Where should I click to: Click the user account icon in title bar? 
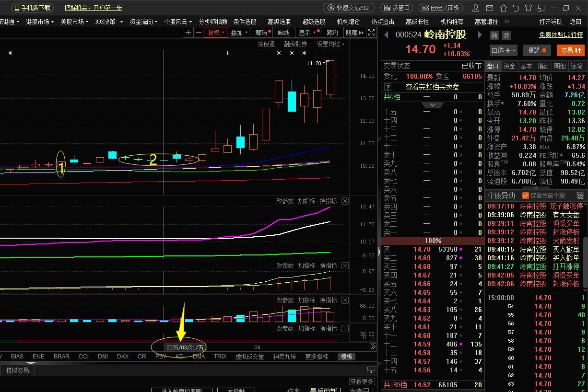(476, 8)
